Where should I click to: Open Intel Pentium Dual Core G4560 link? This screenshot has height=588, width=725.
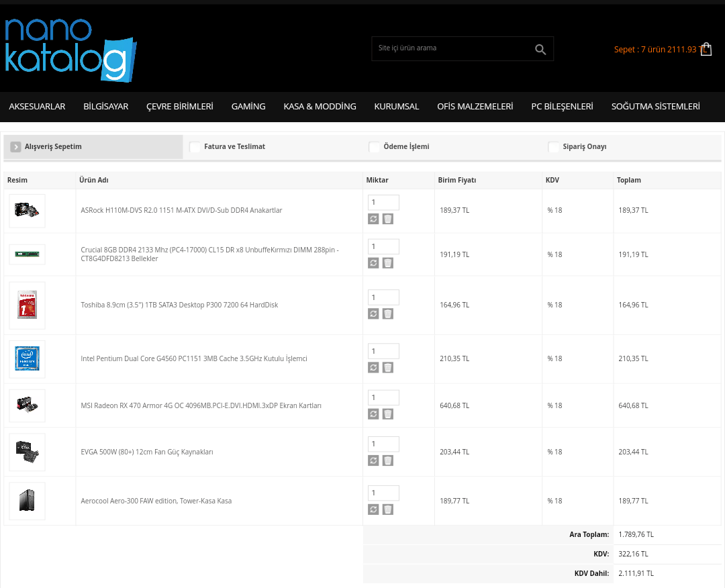(194, 358)
